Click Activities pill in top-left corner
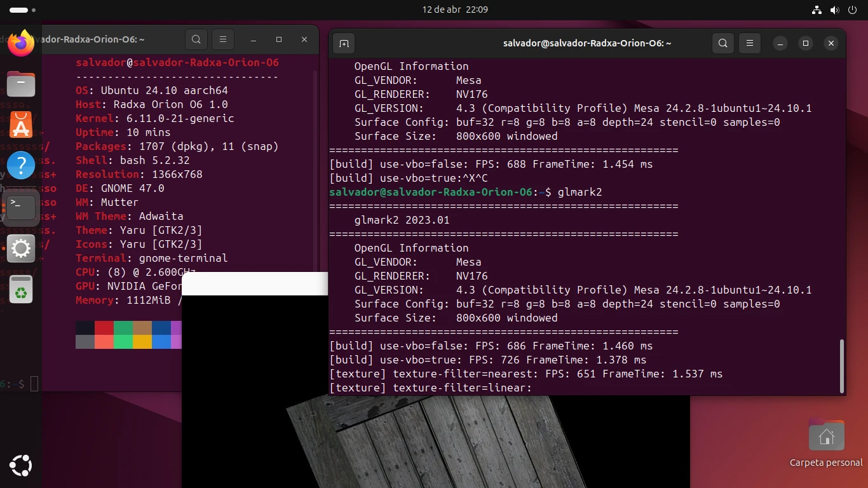 coord(22,10)
